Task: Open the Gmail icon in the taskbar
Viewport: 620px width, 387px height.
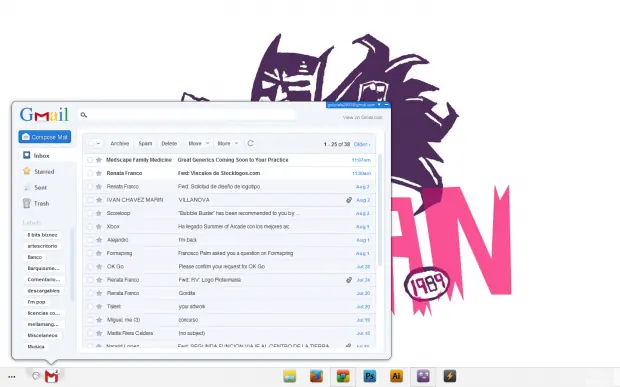Action: click(x=52, y=376)
